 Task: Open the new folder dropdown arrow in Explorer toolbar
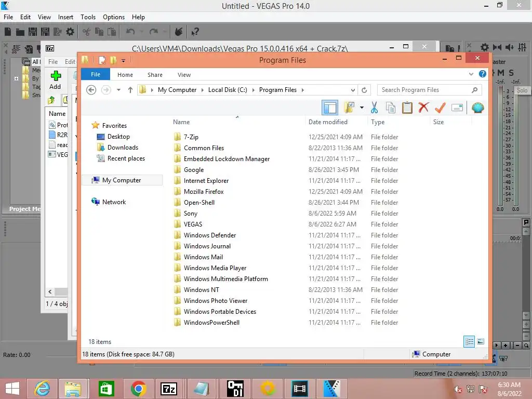362,108
